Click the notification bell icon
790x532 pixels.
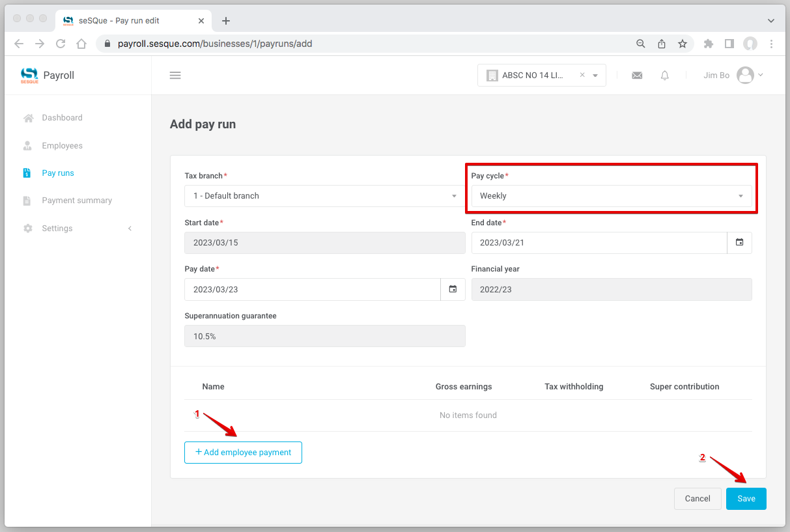click(x=664, y=76)
